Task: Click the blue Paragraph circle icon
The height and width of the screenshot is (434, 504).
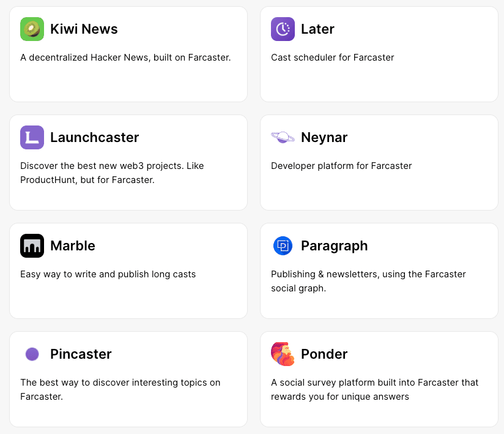Action: [283, 246]
